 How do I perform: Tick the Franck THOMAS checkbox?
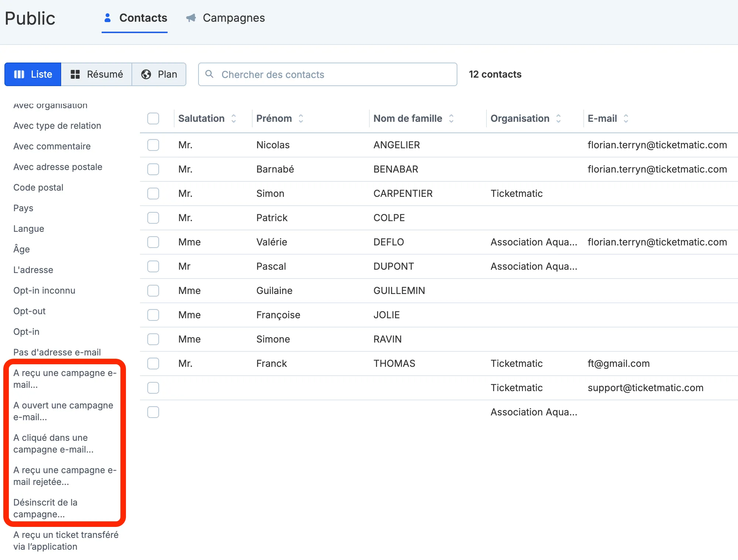(153, 364)
